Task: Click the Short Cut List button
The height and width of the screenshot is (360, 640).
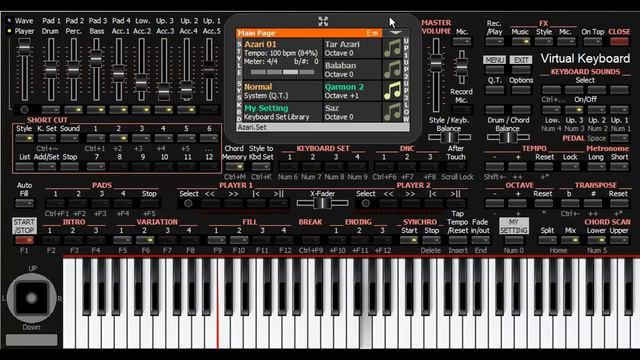Action: [x=24, y=167]
